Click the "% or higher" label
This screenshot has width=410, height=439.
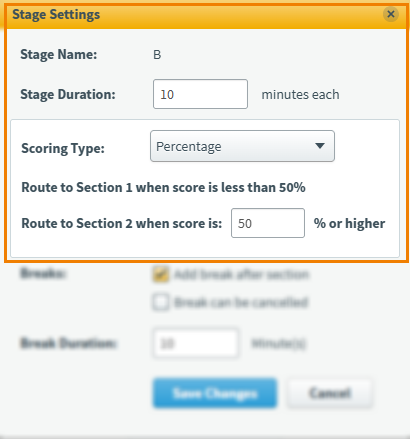pos(349,223)
